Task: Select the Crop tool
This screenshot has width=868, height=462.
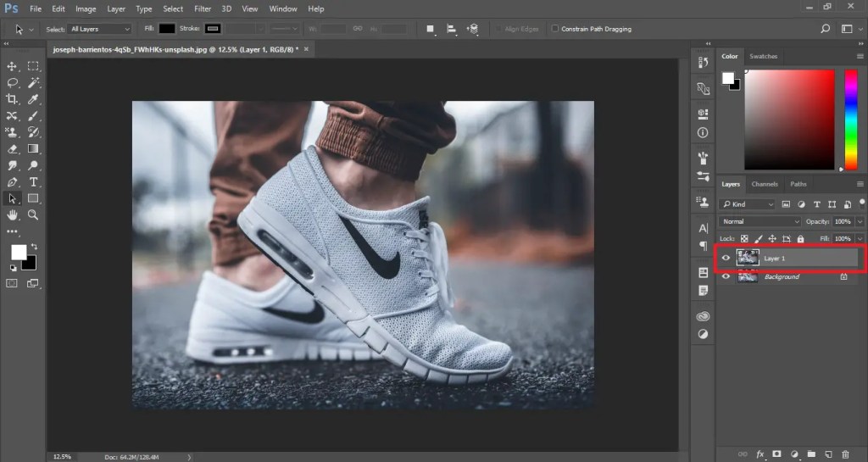Action: point(13,99)
